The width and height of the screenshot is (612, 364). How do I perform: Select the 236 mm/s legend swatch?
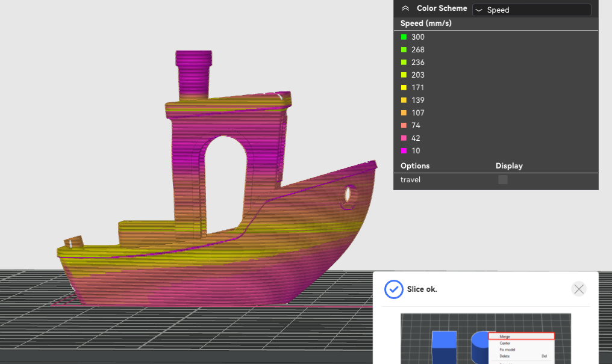(x=404, y=63)
